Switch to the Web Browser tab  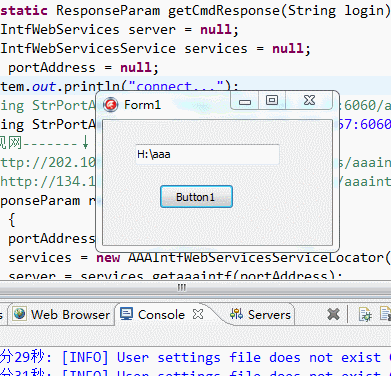[62, 314]
